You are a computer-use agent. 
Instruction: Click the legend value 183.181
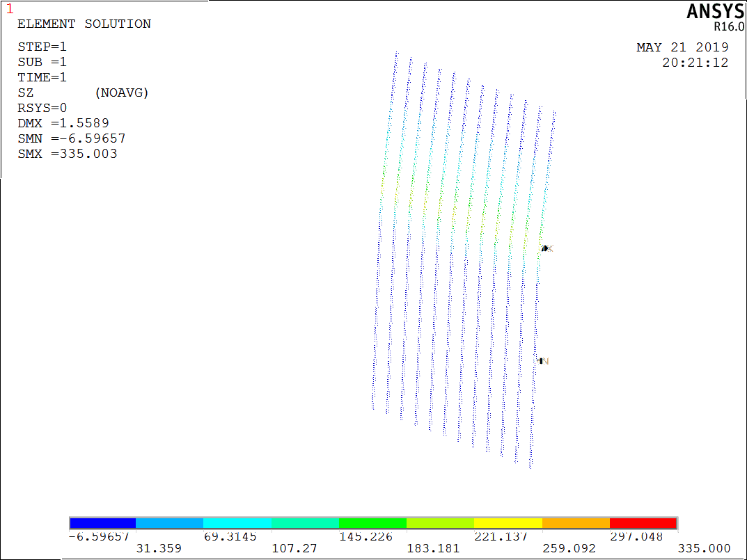[433, 549]
